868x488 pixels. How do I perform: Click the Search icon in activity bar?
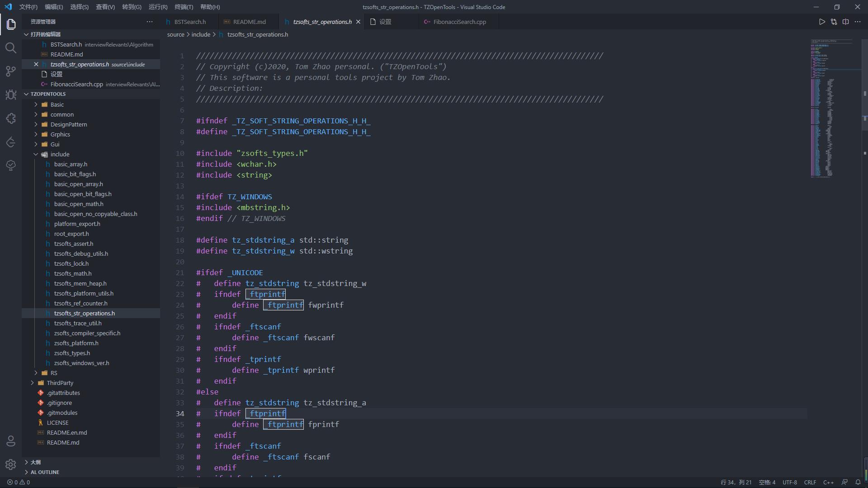[11, 47]
